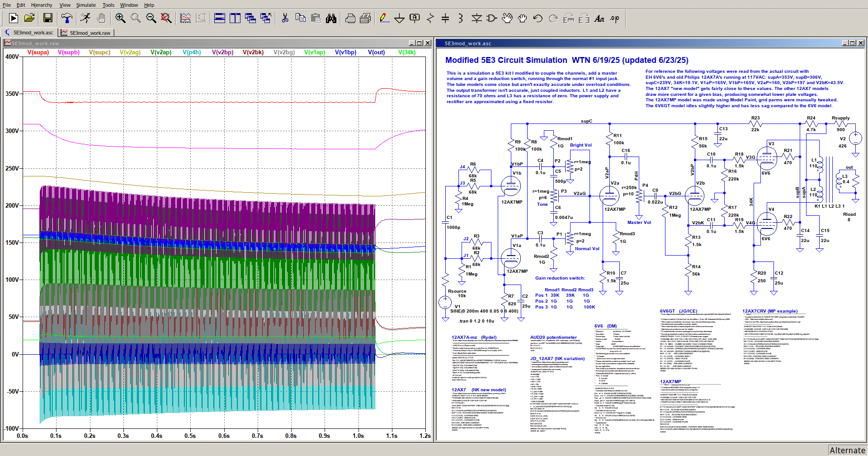
Task: Select the Capacitor placement tool
Action: [x=445, y=18]
